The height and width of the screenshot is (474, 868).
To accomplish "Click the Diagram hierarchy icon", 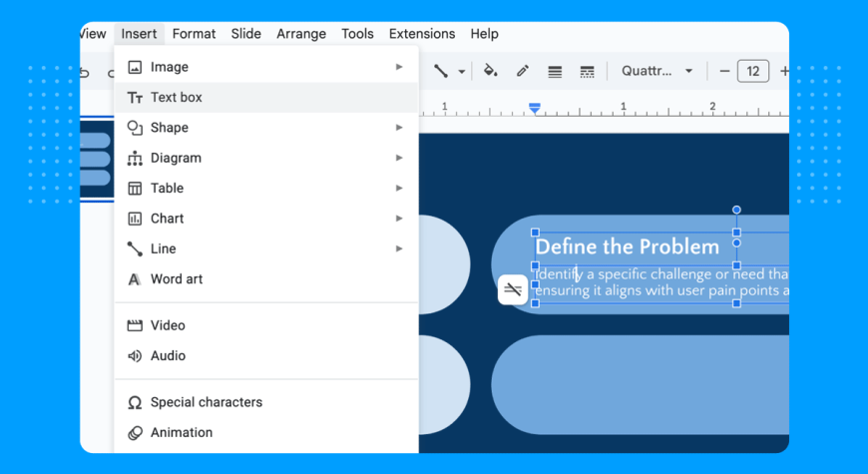I will click(135, 159).
